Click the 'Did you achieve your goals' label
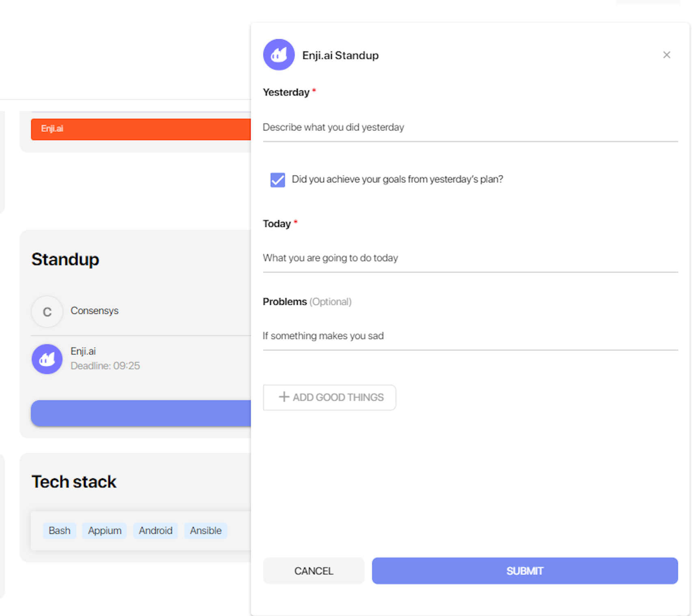This screenshot has width=692, height=616. 398,179
